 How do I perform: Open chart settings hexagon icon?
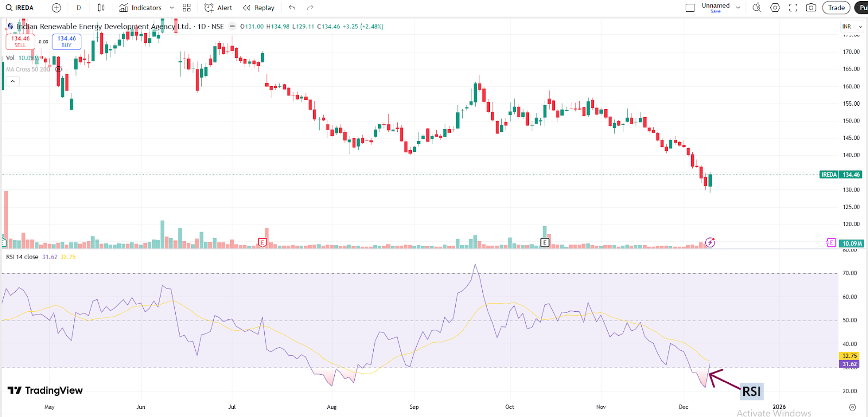(775, 8)
